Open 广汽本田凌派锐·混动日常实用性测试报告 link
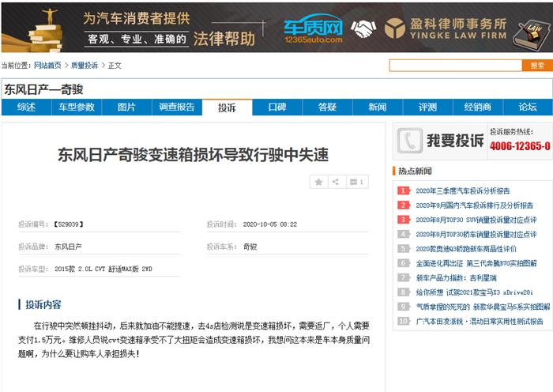Viewport: 553px width, 392px height. [480, 321]
